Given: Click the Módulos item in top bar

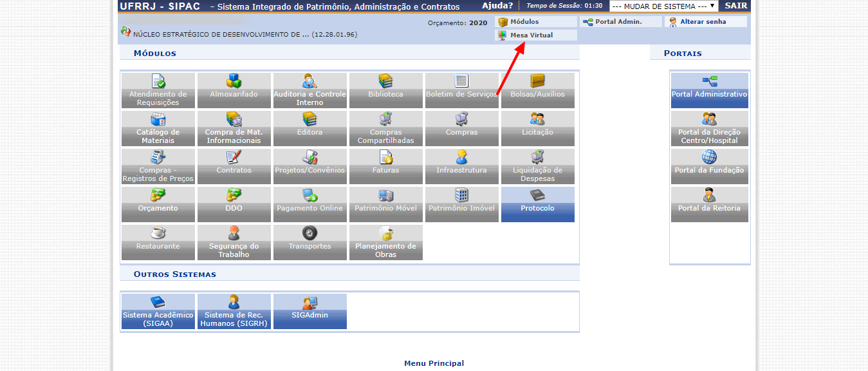Looking at the screenshot, I should (x=524, y=22).
